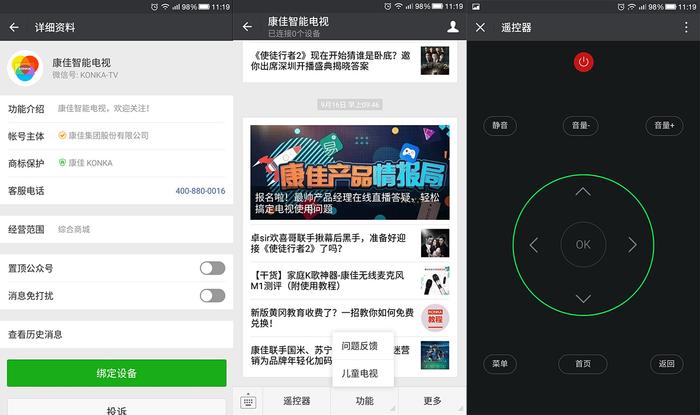Switch to keyboard input in chat

[248, 401]
